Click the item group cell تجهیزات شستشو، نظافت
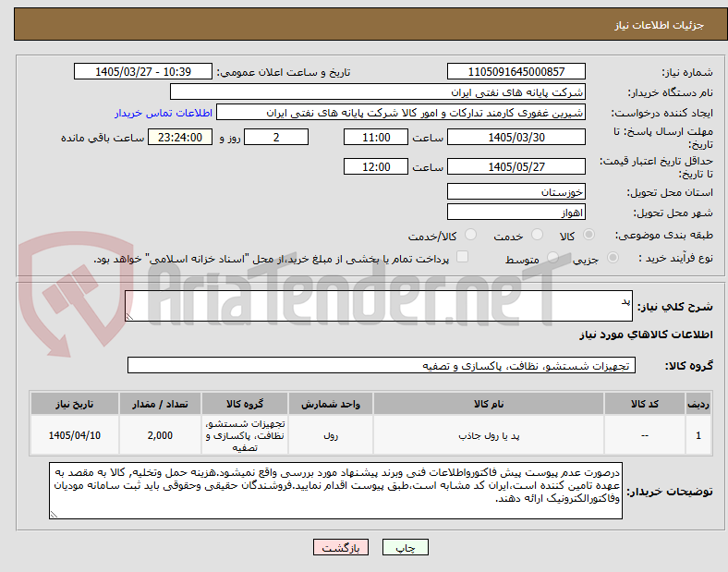The width and height of the screenshot is (728, 572). [245, 435]
